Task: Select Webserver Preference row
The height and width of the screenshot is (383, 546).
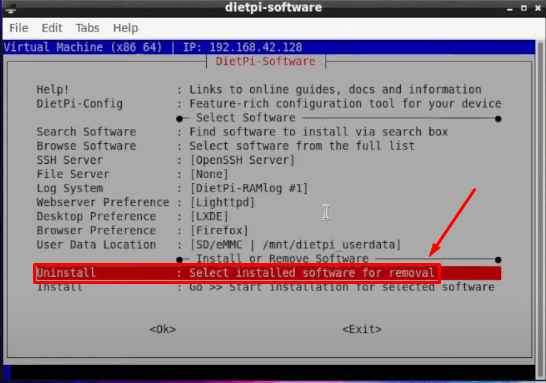Action: pyautogui.click(x=269, y=202)
